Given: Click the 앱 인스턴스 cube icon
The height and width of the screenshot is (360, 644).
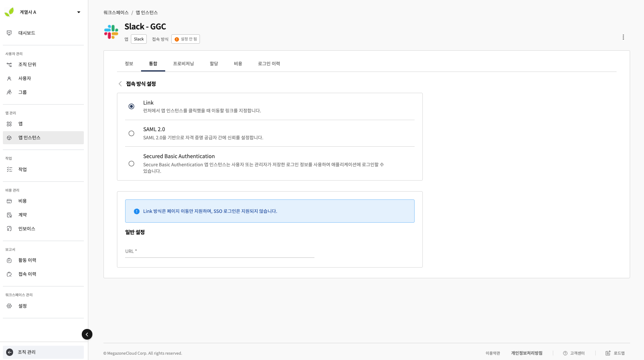Looking at the screenshot, I should click(x=9, y=138).
